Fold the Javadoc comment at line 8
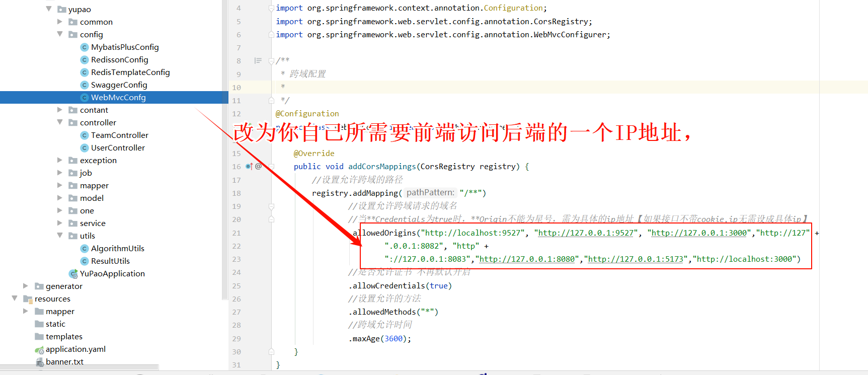The image size is (868, 375). 271,61
